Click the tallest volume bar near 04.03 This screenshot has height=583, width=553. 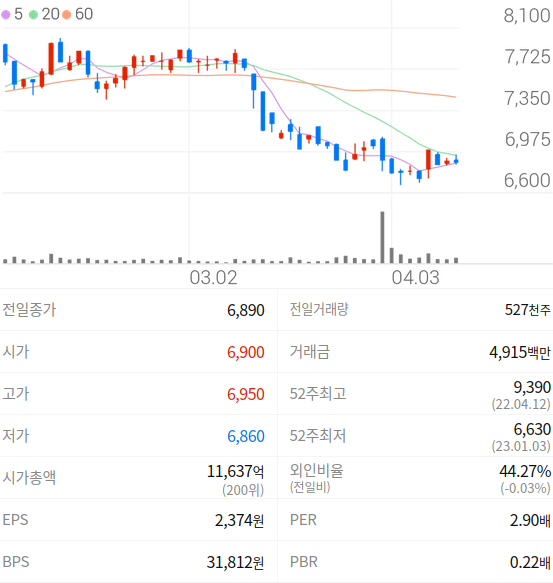(382, 237)
